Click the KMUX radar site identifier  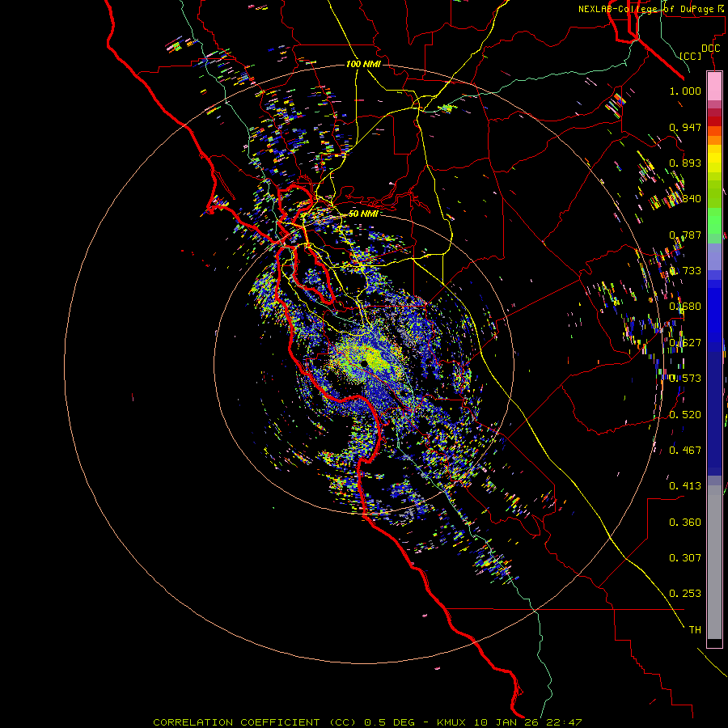click(x=451, y=722)
